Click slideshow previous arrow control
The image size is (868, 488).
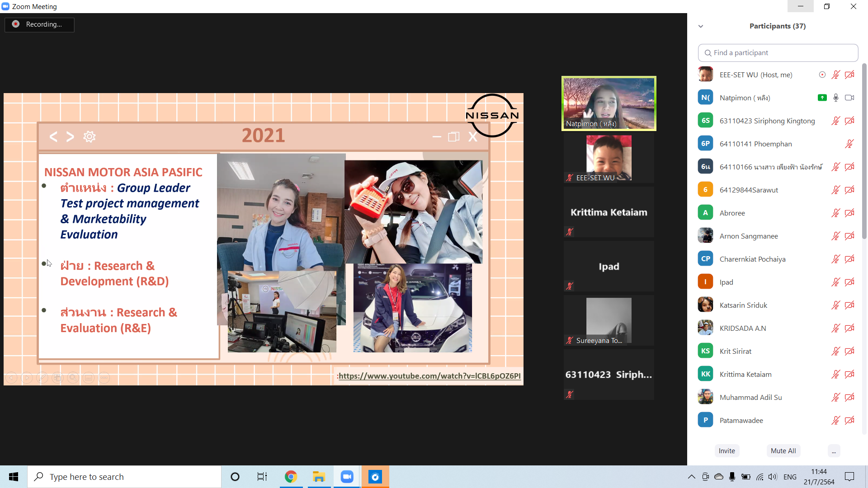point(11,378)
